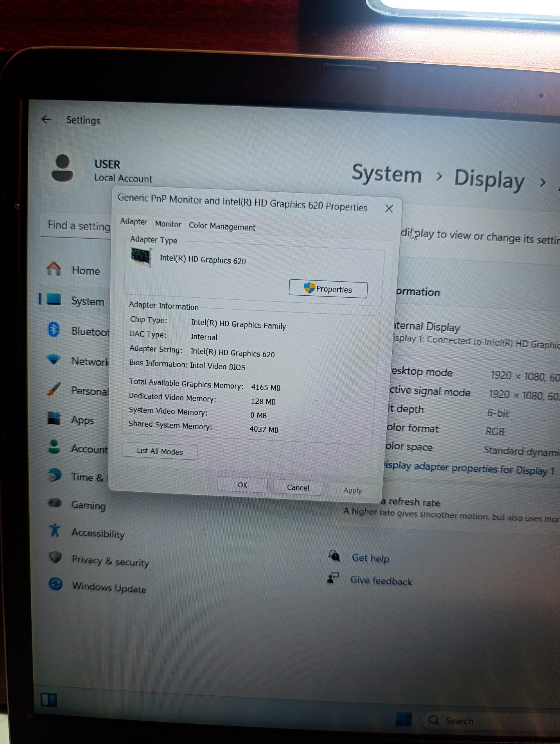Close the graphics Properties dialog
This screenshot has width=560, height=744.
[389, 209]
